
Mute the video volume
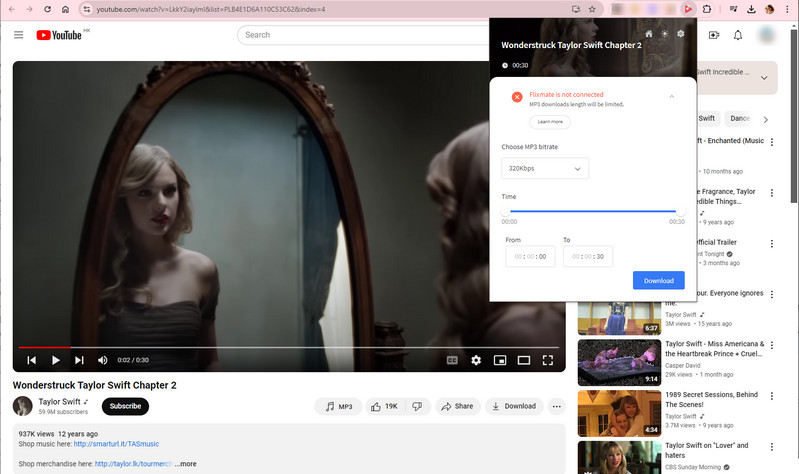point(102,360)
